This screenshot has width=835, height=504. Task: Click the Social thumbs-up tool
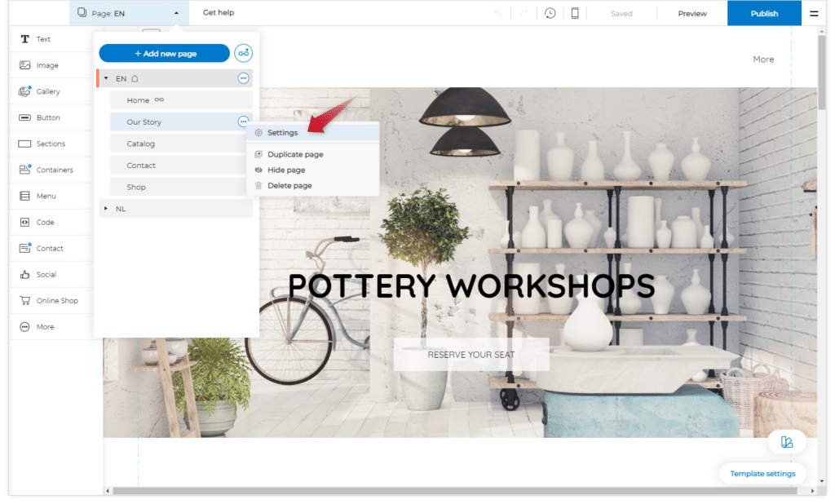click(46, 274)
